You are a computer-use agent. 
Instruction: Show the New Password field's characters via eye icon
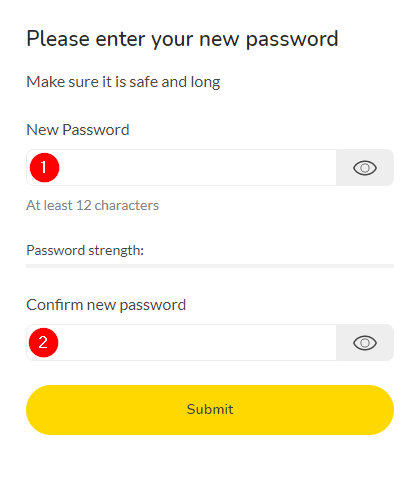coord(365,168)
